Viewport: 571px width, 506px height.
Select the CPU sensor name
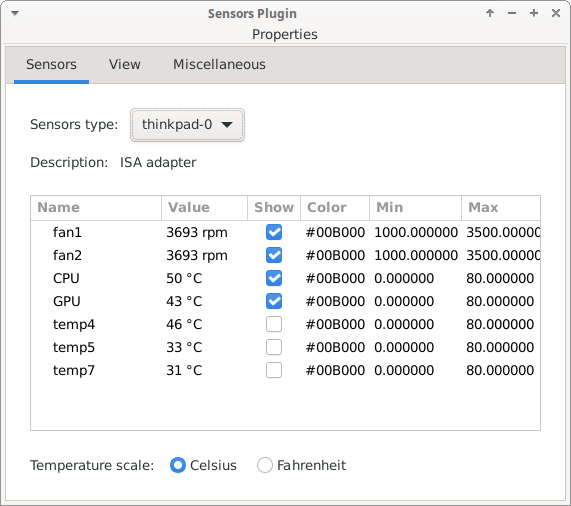point(66,278)
